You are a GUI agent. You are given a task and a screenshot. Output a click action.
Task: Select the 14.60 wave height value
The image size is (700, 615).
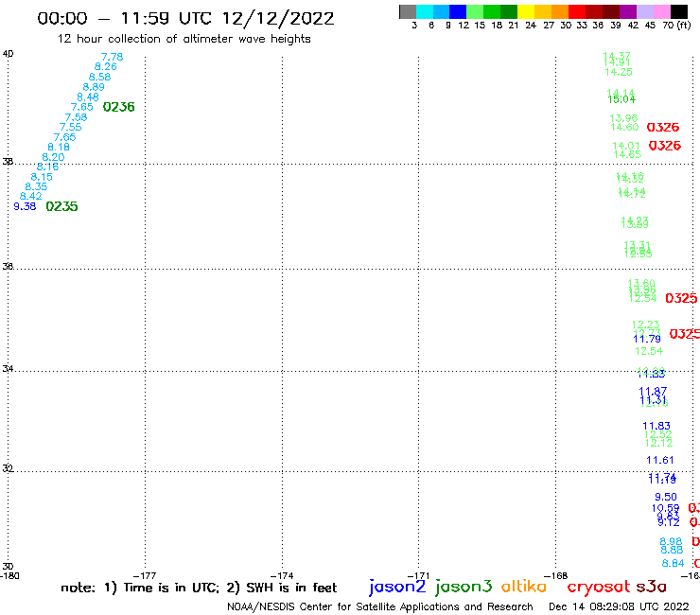point(624,128)
